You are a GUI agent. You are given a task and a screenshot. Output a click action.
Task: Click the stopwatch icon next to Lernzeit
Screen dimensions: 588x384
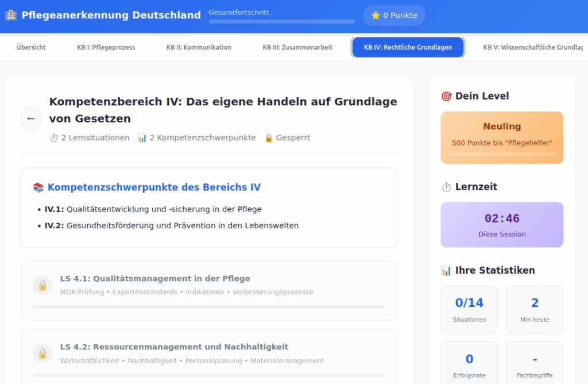[446, 187]
